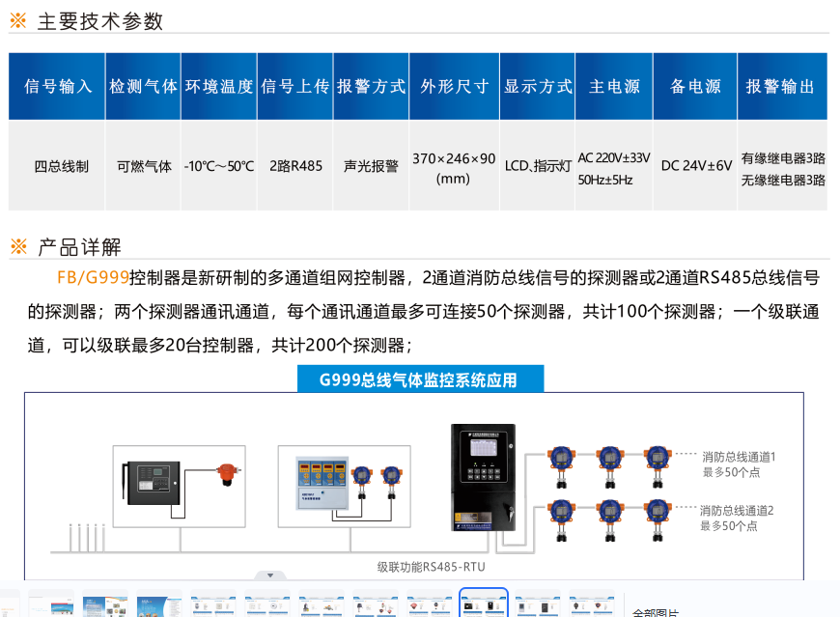
Task: Click the G999总线气体监控系统应用 blue banner
Action: [x=419, y=379]
